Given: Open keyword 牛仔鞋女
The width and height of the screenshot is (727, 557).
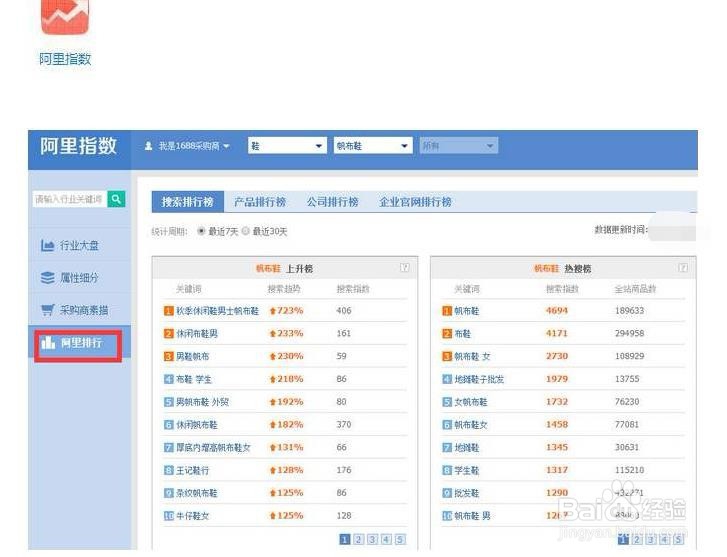Looking at the screenshot, I should click(192, 515).
